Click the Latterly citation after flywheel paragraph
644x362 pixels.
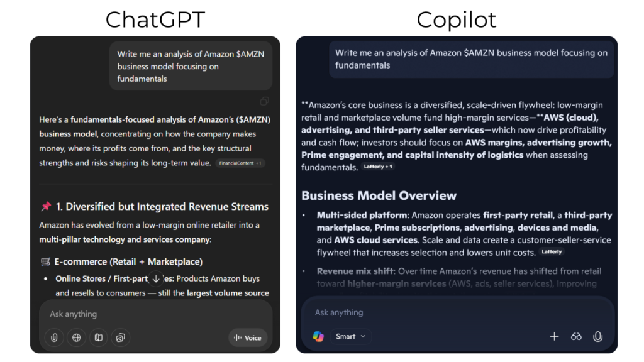pyautogui.click(x=552, y=252)
